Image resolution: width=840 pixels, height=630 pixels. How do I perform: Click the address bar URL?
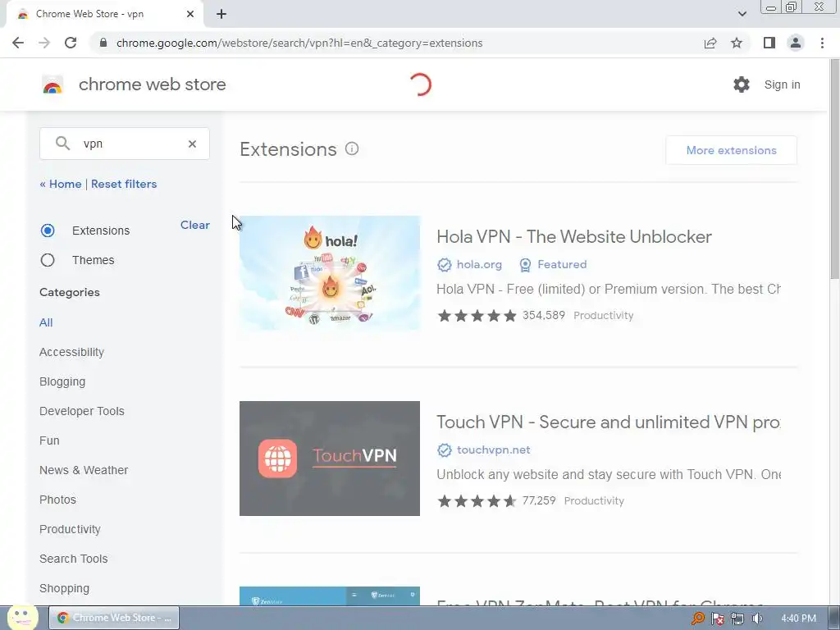(299, 43)
